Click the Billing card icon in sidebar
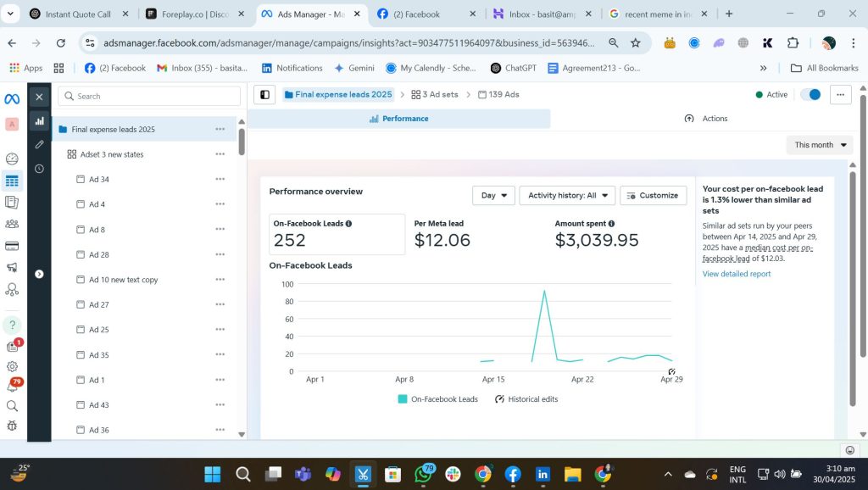The width and height of the screenshot is (868, 490). (12, 246)
